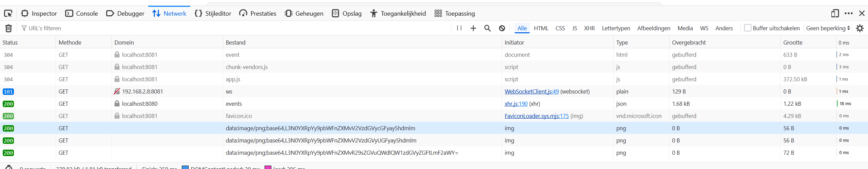The height and width of the screenshot is (169, 868).
Task: Clear the network log with trash icon
Action: (x=8, y=28)
